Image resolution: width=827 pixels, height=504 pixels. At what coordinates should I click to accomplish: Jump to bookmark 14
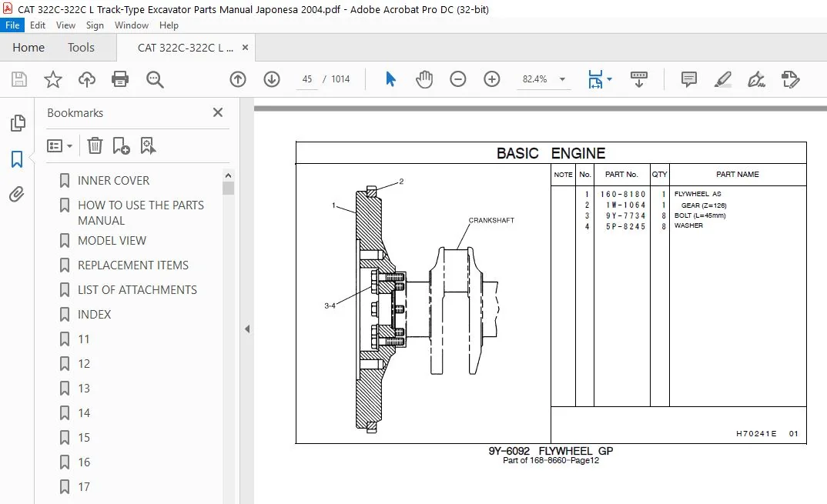click(x=84, y=412)
